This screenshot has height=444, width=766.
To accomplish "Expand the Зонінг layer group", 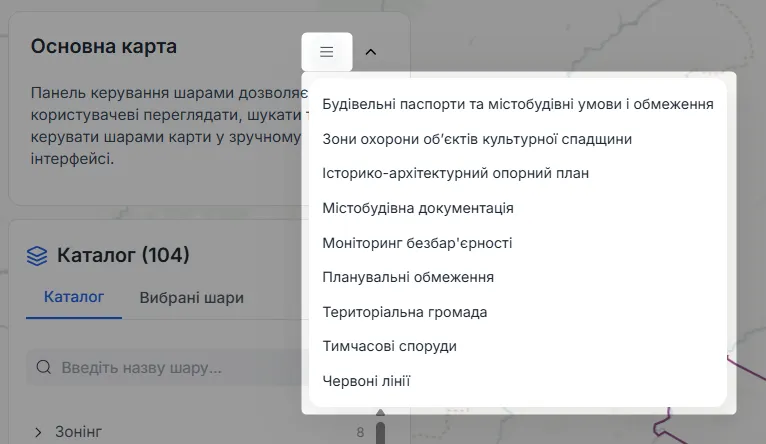I will point(38,432).
